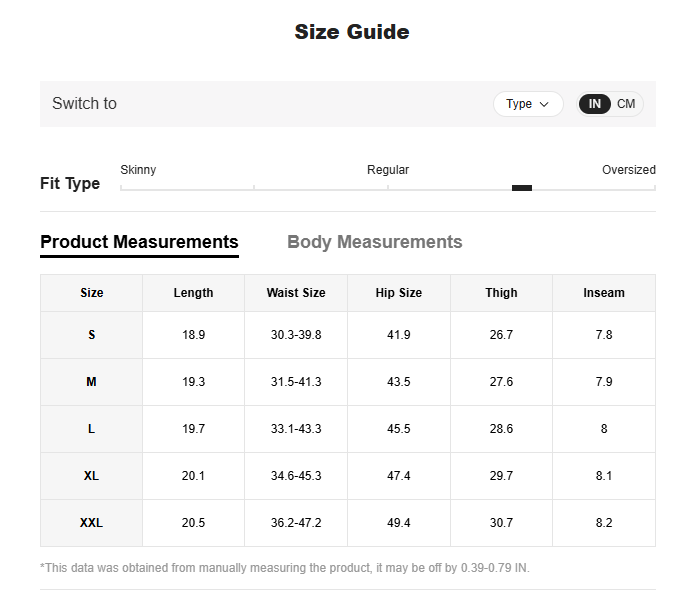The width and height of the screenshot is (685, 604).
Task: Select the S size row label
Action: [x=92, y=335]
